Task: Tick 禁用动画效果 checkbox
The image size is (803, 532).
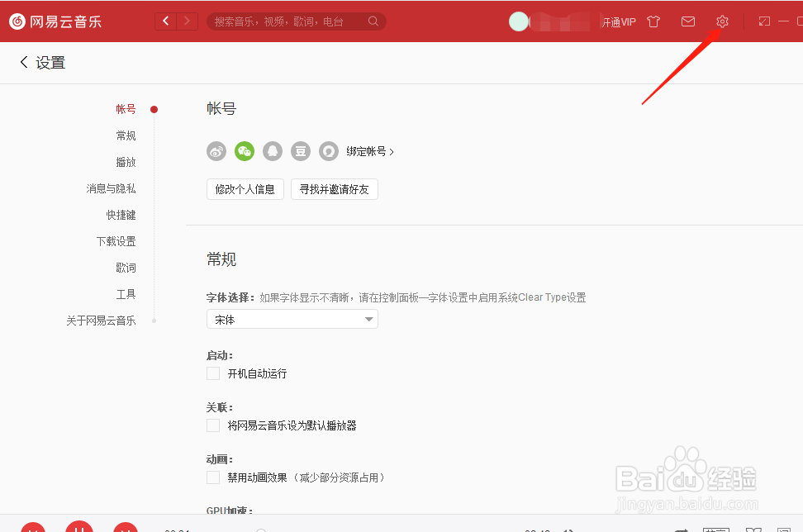Action: tap(213, 477)
